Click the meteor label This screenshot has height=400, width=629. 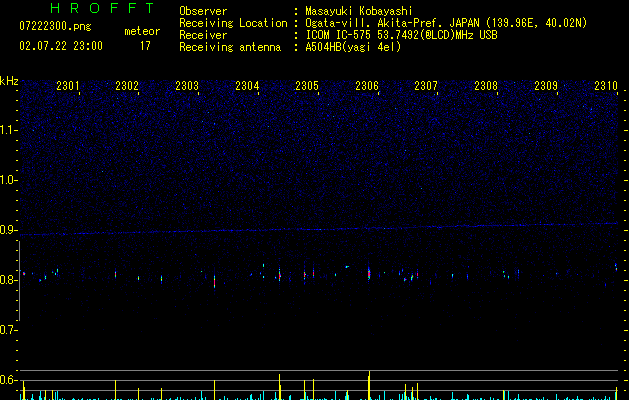click(142, 31)
